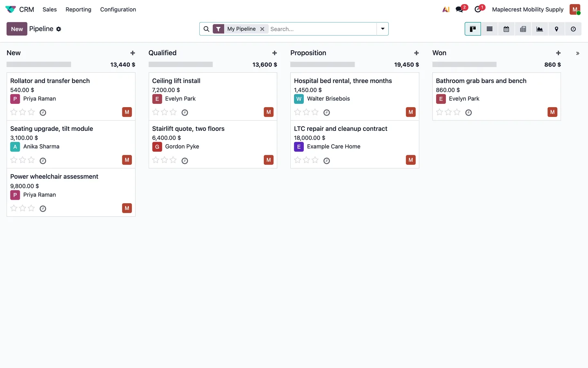
Task: Remove the My Pipeline filter
Action: (262, 29)
